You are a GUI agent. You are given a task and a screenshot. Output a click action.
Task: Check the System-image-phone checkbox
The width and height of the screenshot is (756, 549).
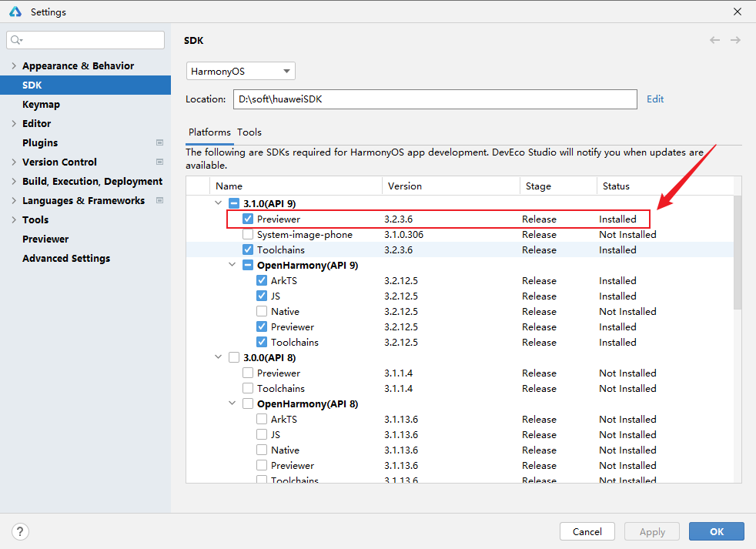point(248,234)
